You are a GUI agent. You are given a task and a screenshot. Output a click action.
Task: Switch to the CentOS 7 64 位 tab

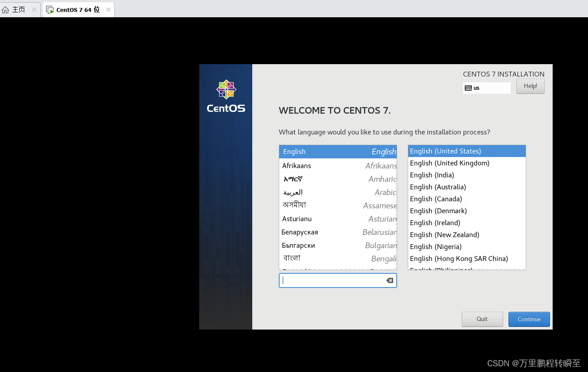(78, 10)
